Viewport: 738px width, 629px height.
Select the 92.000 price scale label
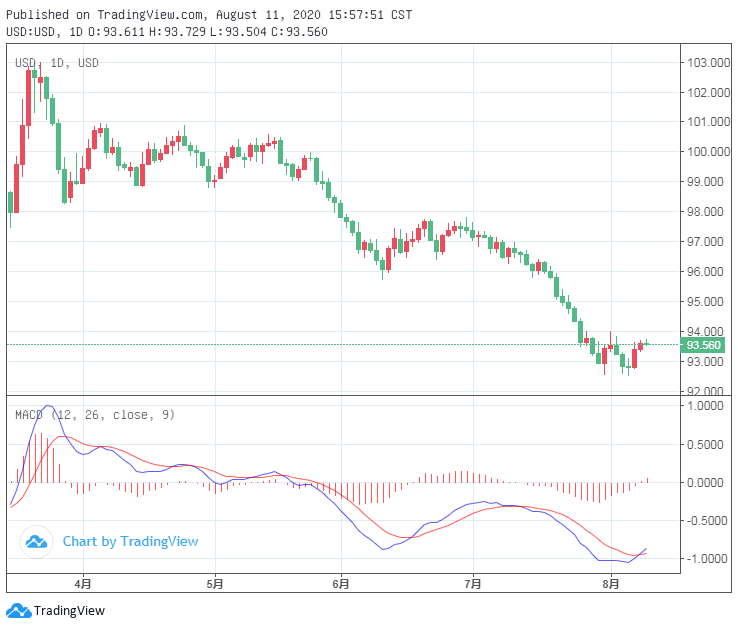tap(707, 391)
